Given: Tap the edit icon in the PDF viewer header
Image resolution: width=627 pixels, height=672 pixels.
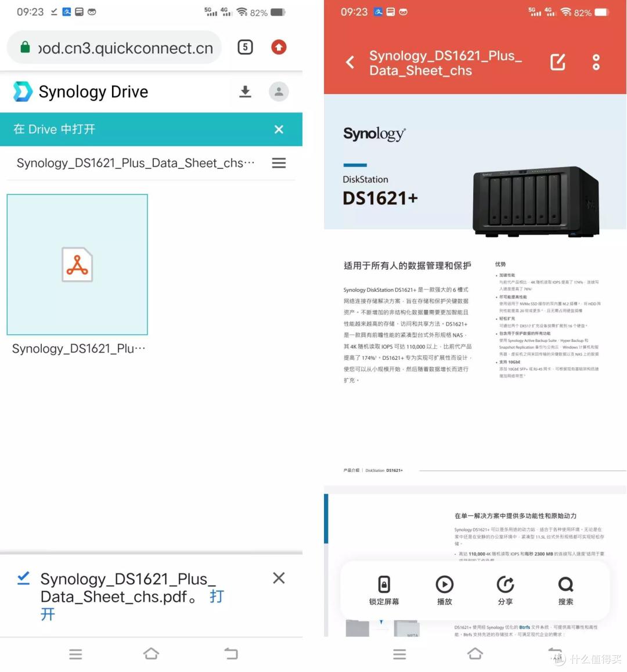Looking at the screenshot, I should 557,63.
